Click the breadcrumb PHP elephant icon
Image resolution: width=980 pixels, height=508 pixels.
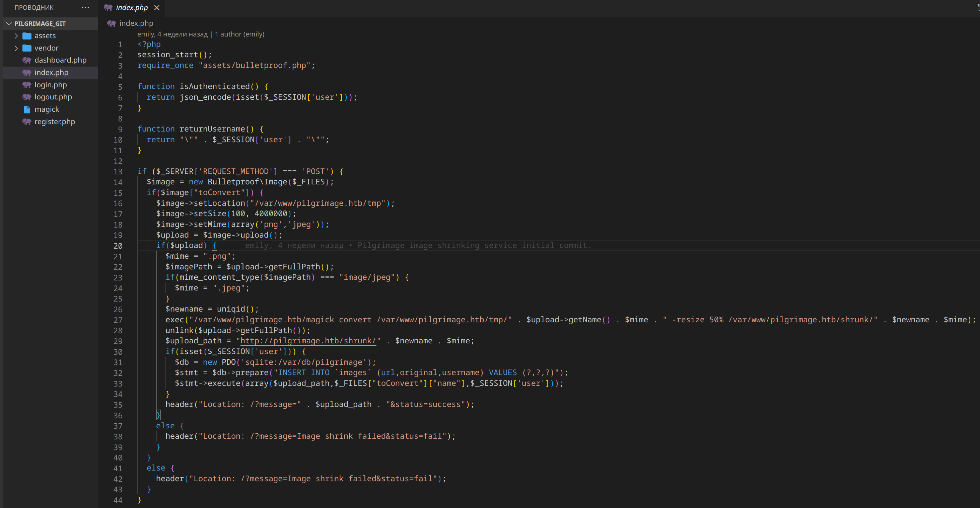point(111,23)
